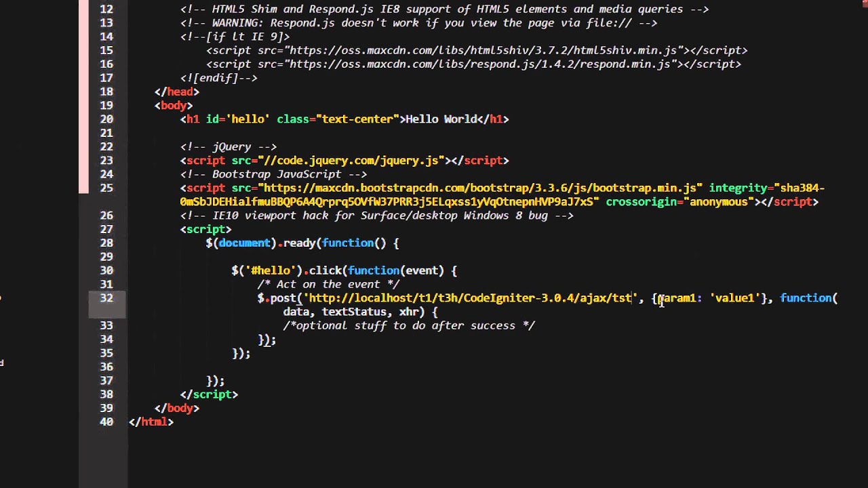Click the '.ready' method name
The width and height of the screenshot is (868, 488).
[x=296, y=243]
